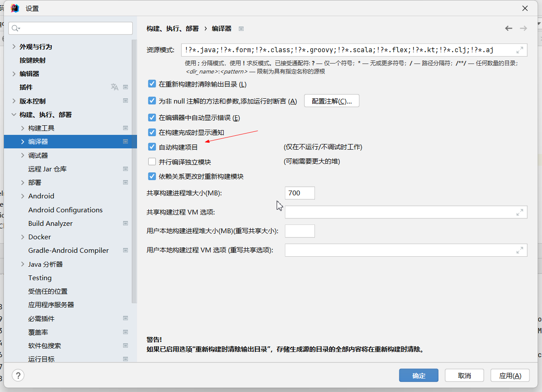Expand the Docker tree node
Screen dimensions: 542x392
pos(23,237)
